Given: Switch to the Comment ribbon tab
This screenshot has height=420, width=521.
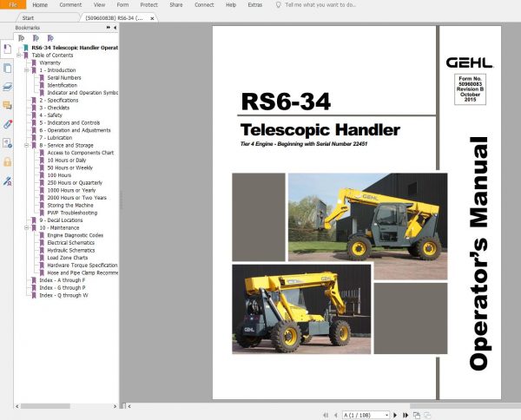Looking at the screenshot, I should point(70,4).
